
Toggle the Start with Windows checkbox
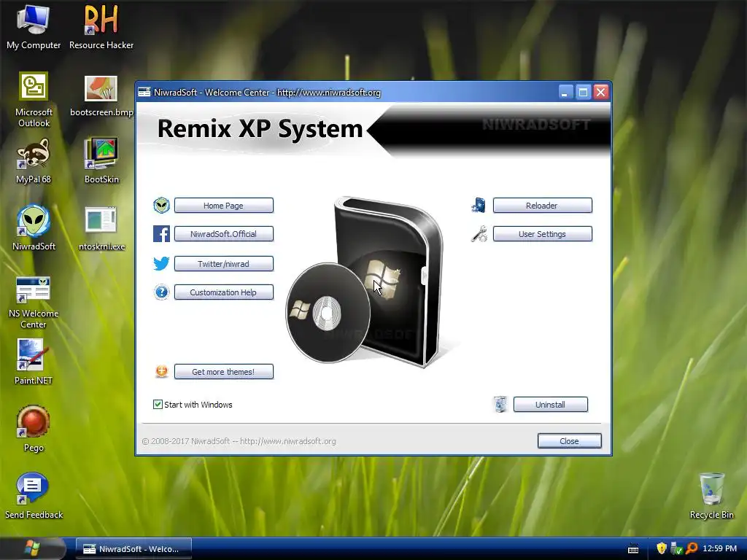coord(158,404)
